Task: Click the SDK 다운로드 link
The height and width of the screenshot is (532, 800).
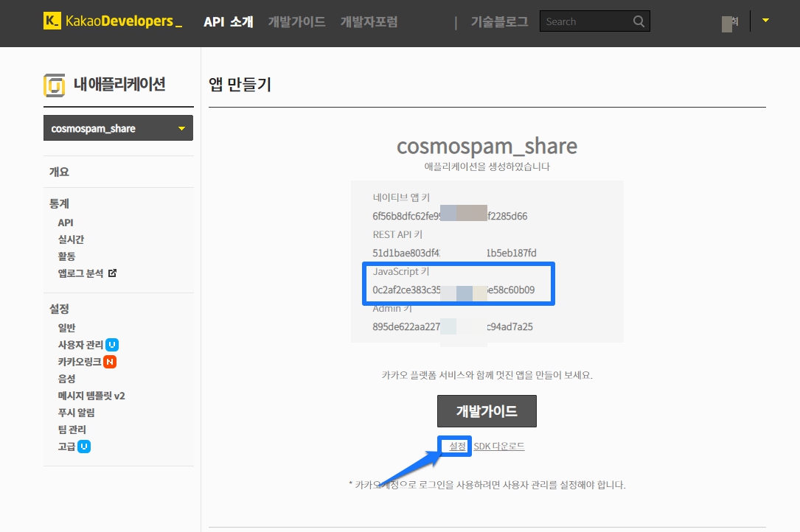Action: tap(499, 447)
